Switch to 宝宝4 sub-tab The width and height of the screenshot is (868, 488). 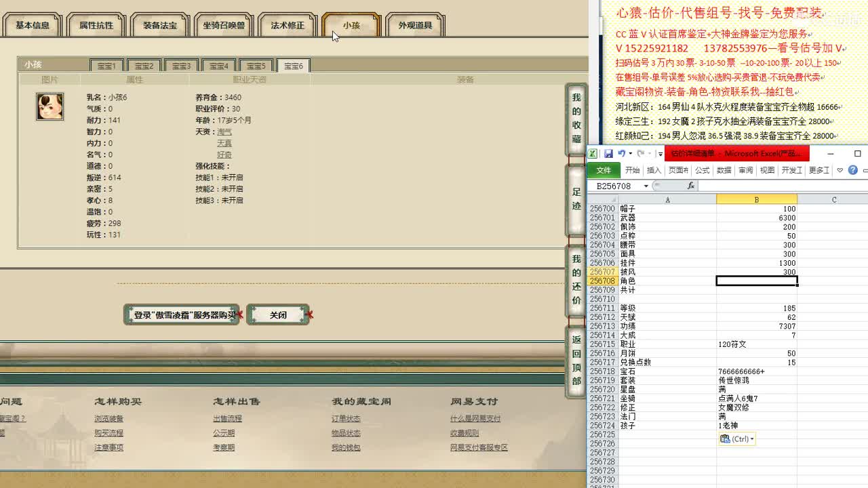tap(218, 66)
